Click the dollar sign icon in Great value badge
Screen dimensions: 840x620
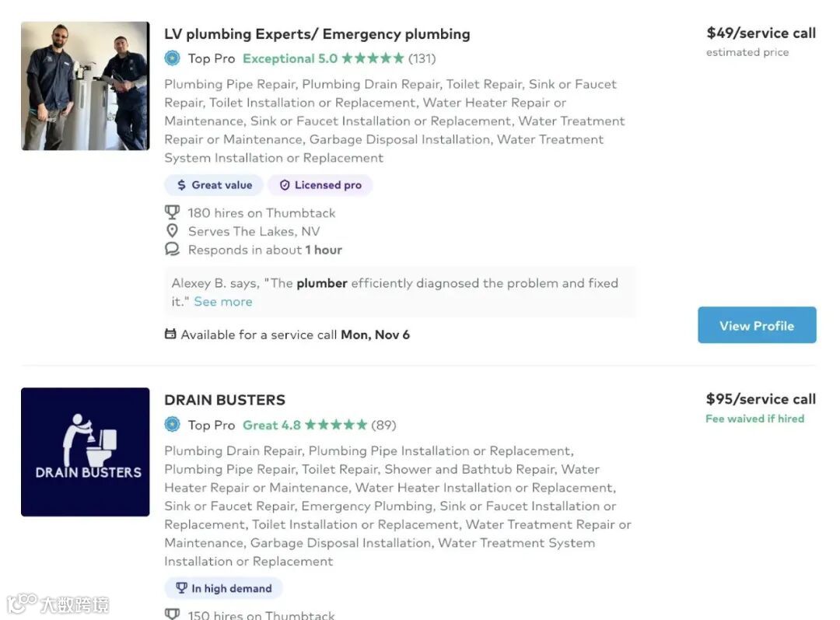[x=182, y=185]
